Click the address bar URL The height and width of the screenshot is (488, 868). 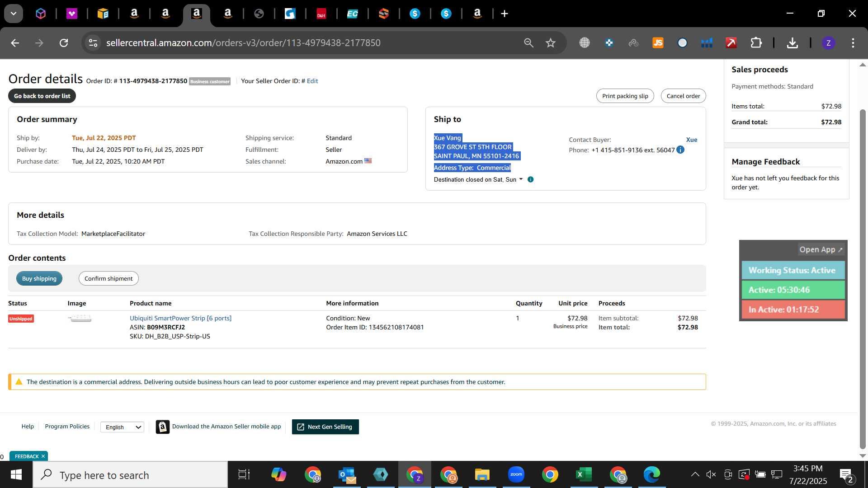coord(243,43)
